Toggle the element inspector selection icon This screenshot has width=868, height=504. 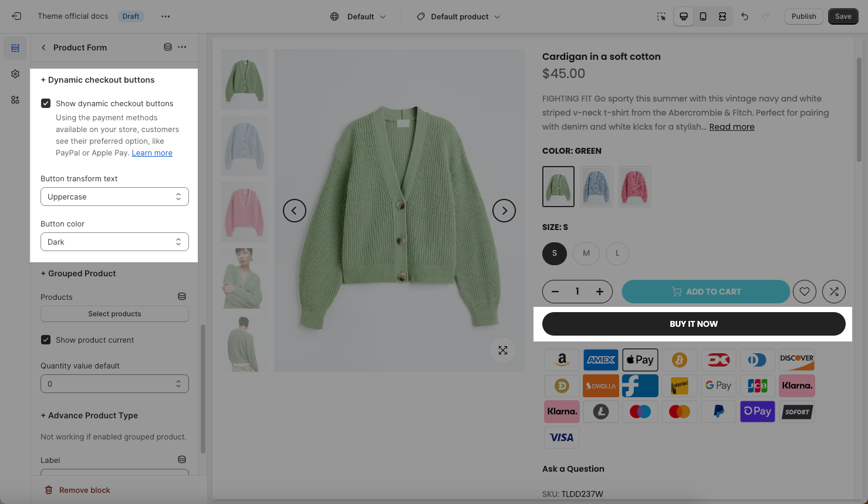tap(661, 16)
